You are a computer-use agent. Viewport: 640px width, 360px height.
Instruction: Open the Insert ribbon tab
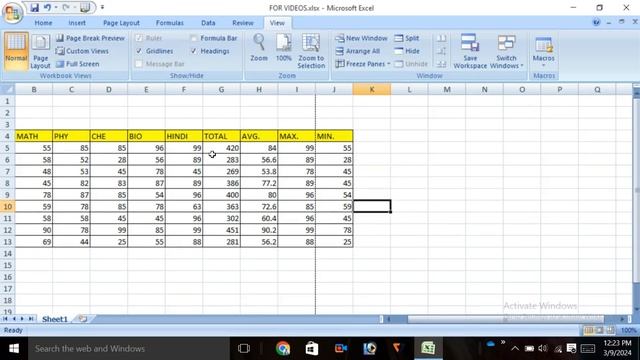coord(77,23)
